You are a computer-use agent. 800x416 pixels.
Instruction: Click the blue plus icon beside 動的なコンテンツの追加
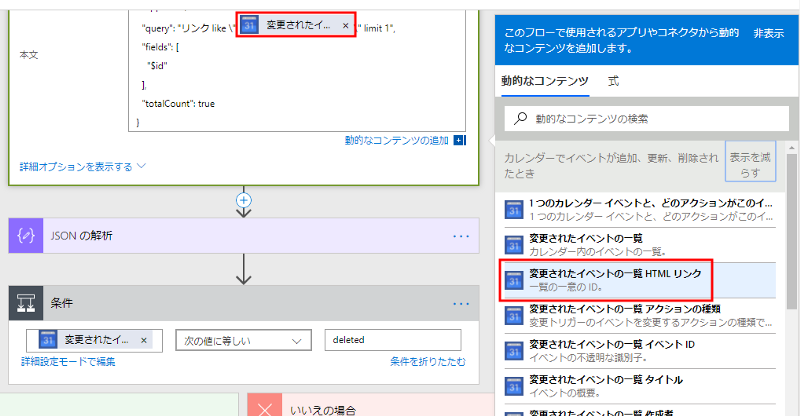tap(459, 141)
